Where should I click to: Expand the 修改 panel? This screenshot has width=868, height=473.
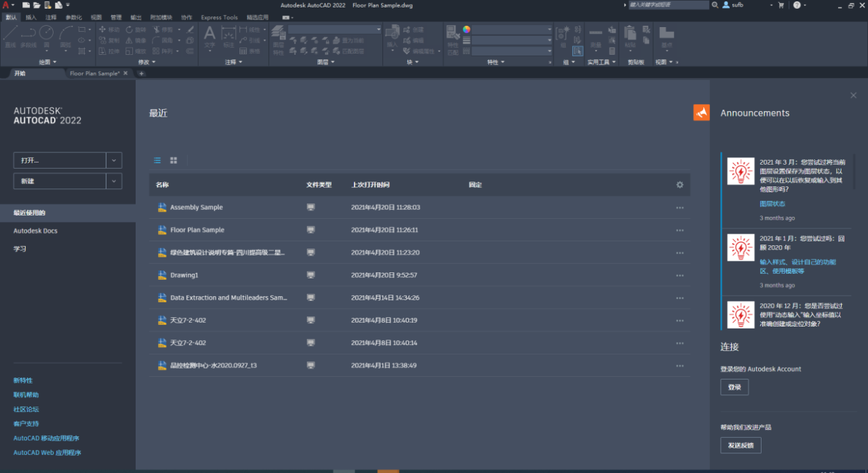(146, 62)
